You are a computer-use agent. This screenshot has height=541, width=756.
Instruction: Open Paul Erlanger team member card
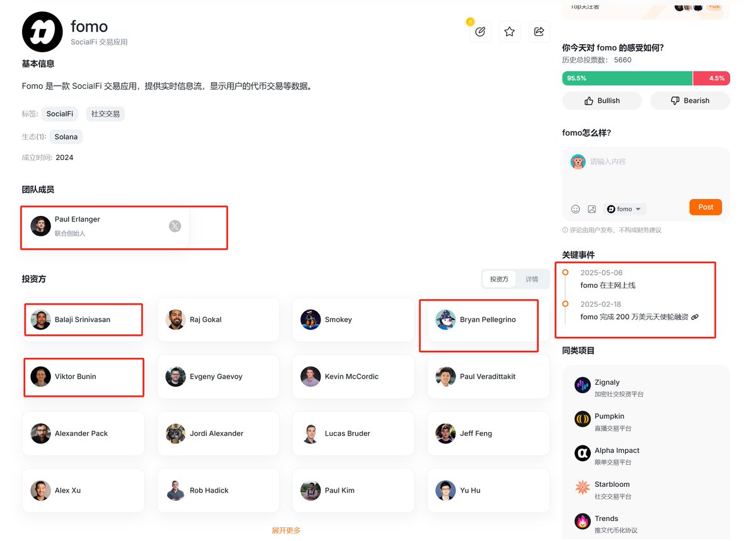click(105, 226)
